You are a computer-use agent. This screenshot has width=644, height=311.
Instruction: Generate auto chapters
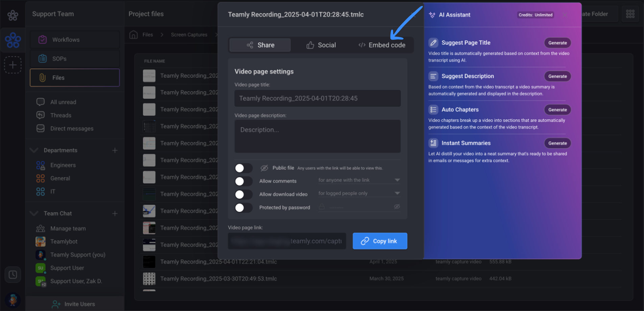(x=557, y=110)
